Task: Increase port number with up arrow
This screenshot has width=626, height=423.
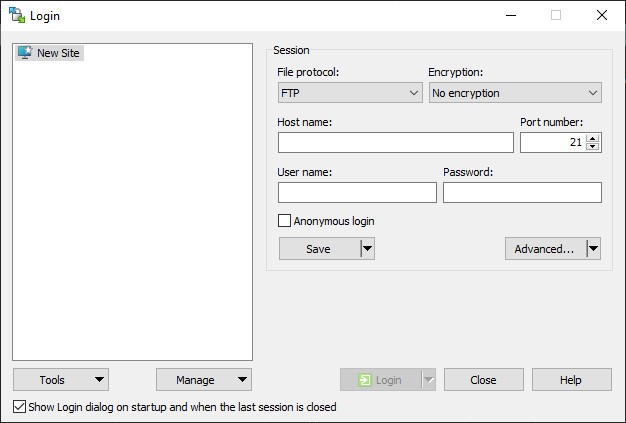Action: pos(593,138)
